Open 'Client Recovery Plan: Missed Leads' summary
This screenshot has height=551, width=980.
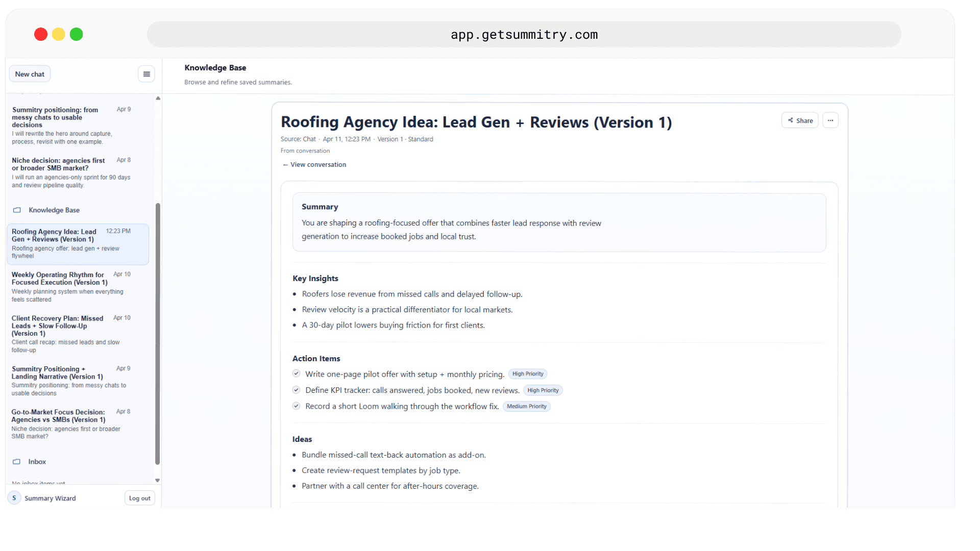click(x=71, y=333)
